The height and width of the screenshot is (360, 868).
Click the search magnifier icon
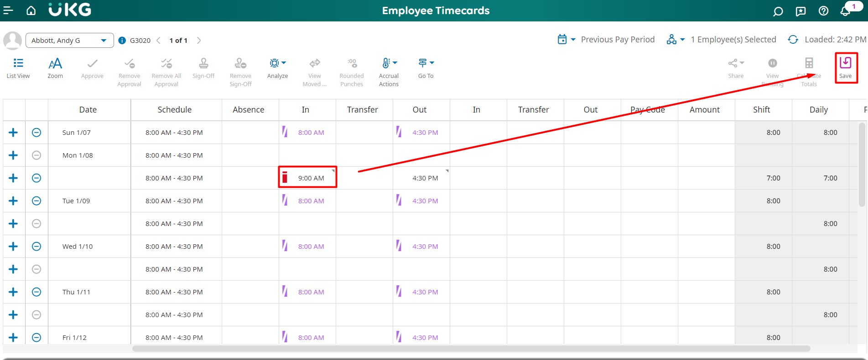[x=778, y=11]
